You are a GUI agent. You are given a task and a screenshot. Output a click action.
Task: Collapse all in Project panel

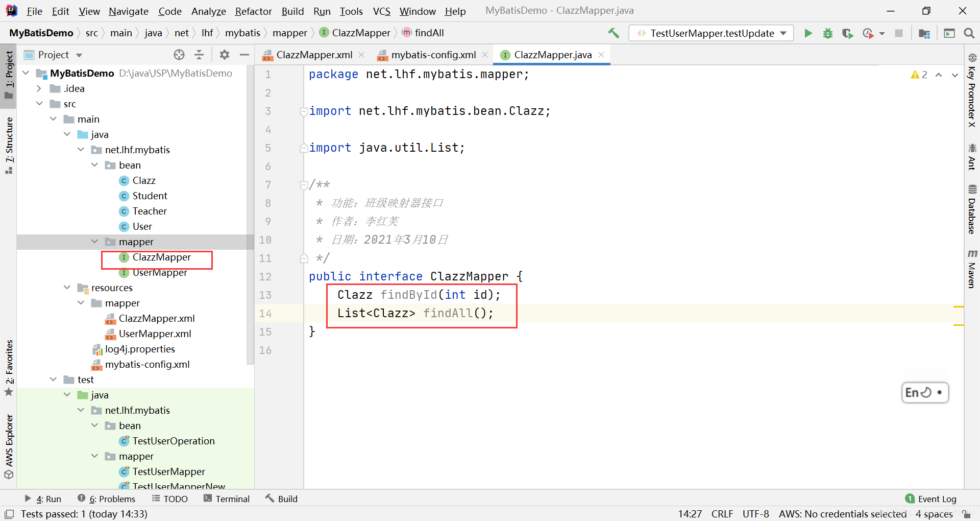(199, 55)
